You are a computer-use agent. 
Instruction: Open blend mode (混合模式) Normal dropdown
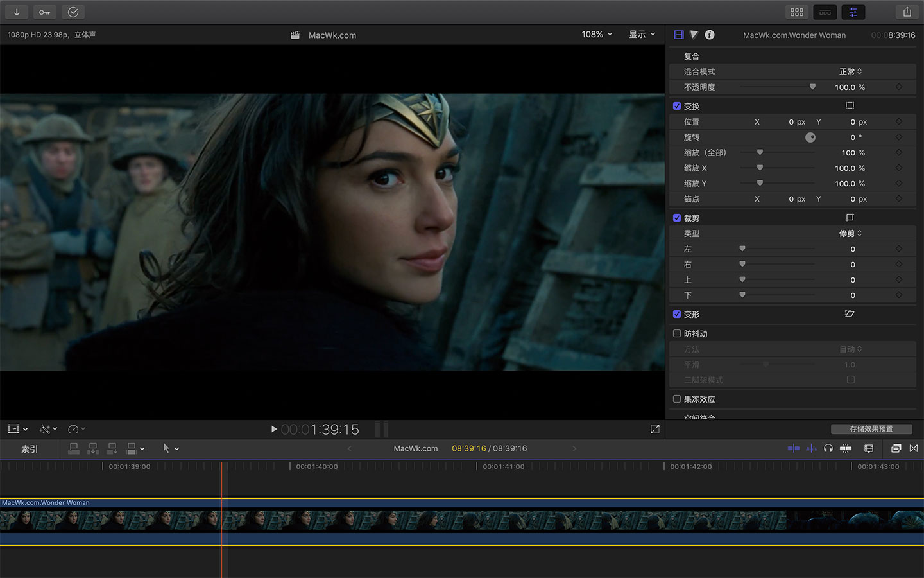[851, 72]
